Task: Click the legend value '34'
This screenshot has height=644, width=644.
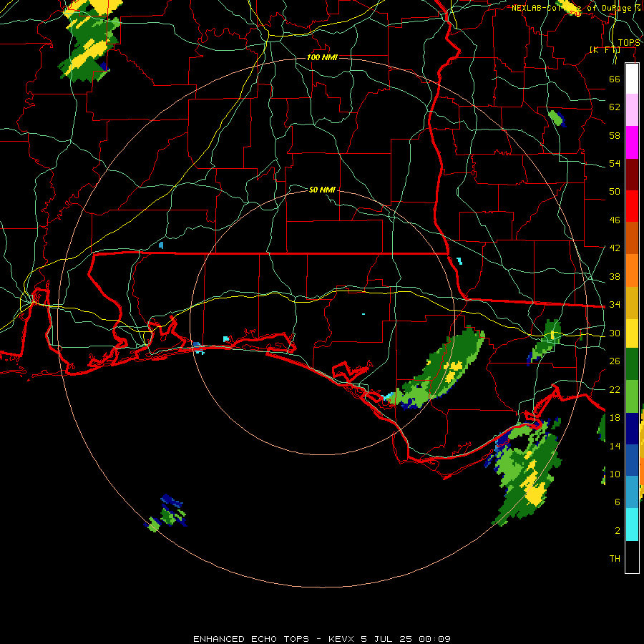Action: [615, 304]
